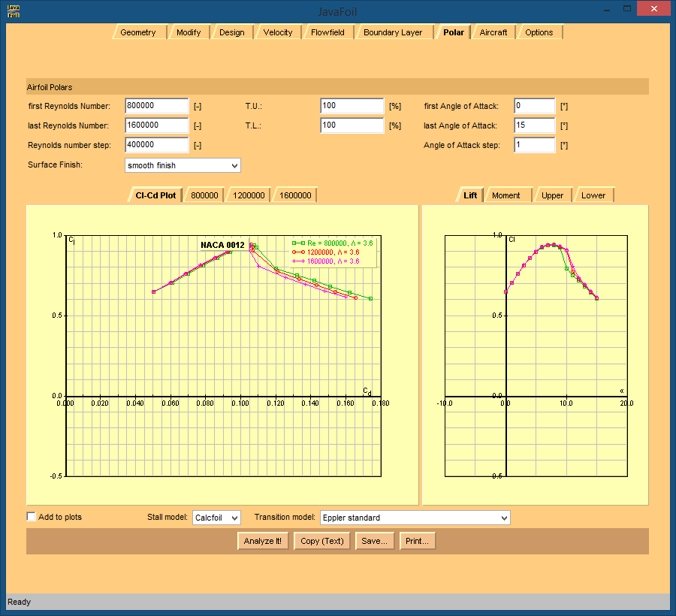Switch to the Geometry tab

point(139,32)
